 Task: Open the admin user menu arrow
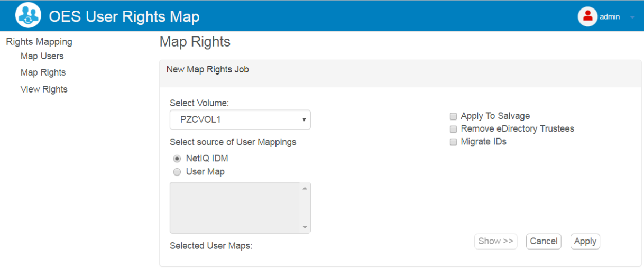click(x=632, y=17)
